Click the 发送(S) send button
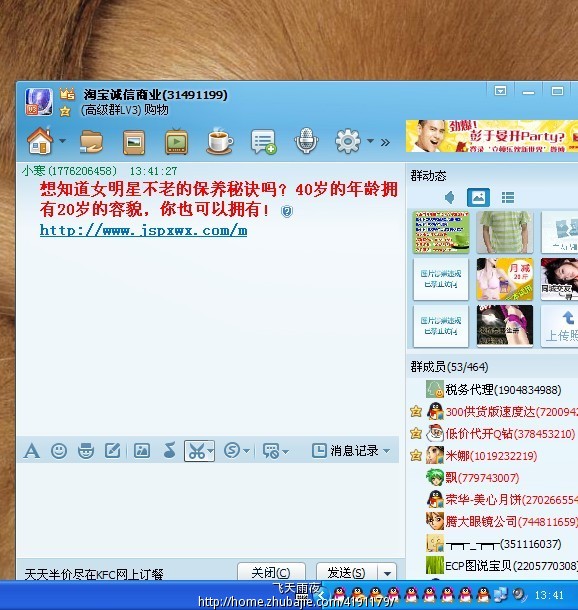The width and height of the screenshot is (578, 610). 347,572
